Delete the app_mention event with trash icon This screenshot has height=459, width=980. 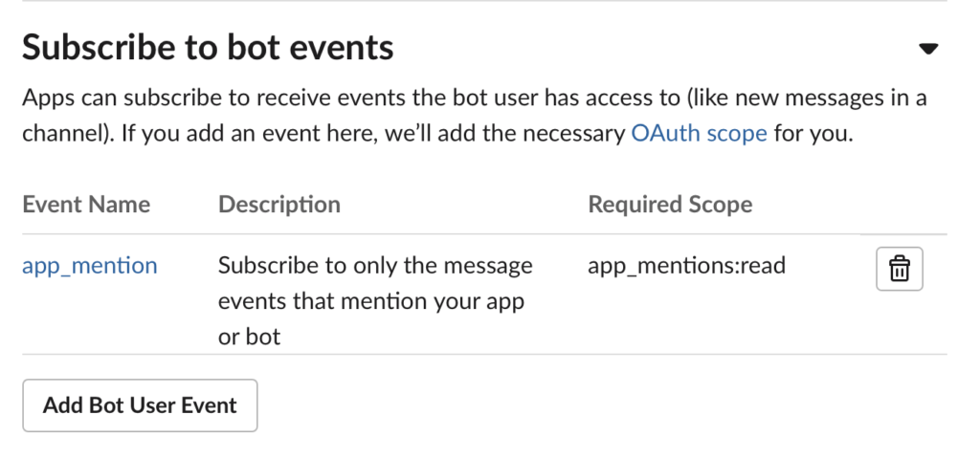coord(899,270)
